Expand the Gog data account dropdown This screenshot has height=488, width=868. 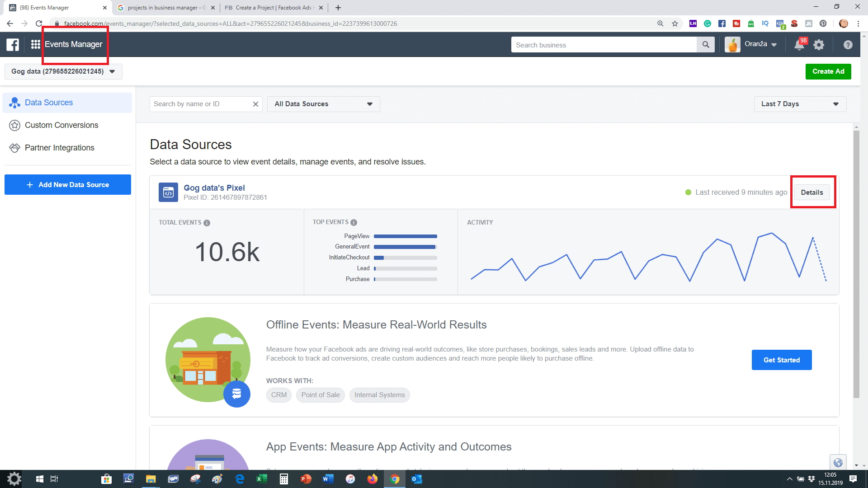click(63, 71)
